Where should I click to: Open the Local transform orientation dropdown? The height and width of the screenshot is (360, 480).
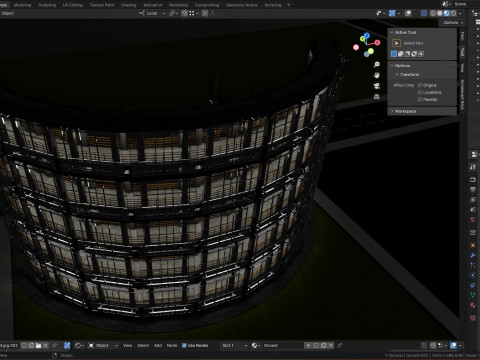click(x=152, y=13)
